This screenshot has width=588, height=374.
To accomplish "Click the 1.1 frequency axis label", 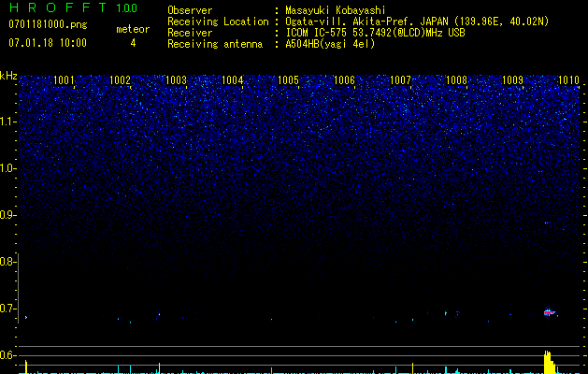I will 7,122.
